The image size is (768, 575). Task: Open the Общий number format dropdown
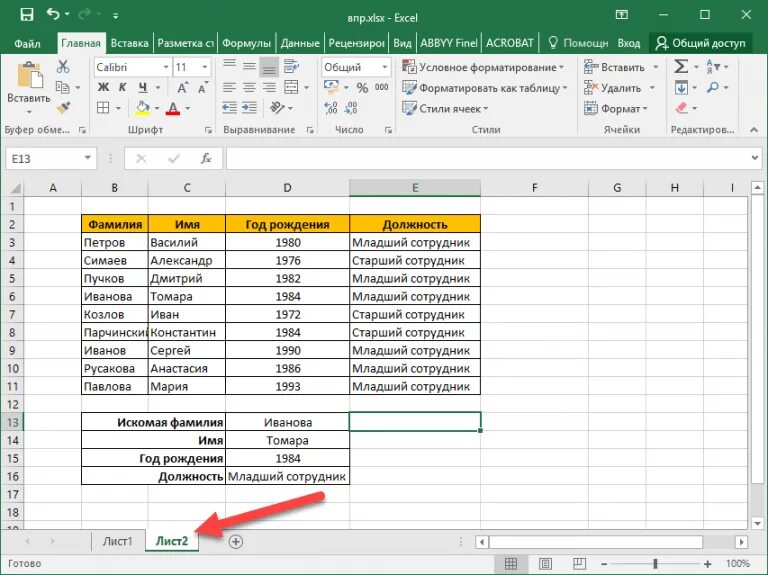coord(385,67)
